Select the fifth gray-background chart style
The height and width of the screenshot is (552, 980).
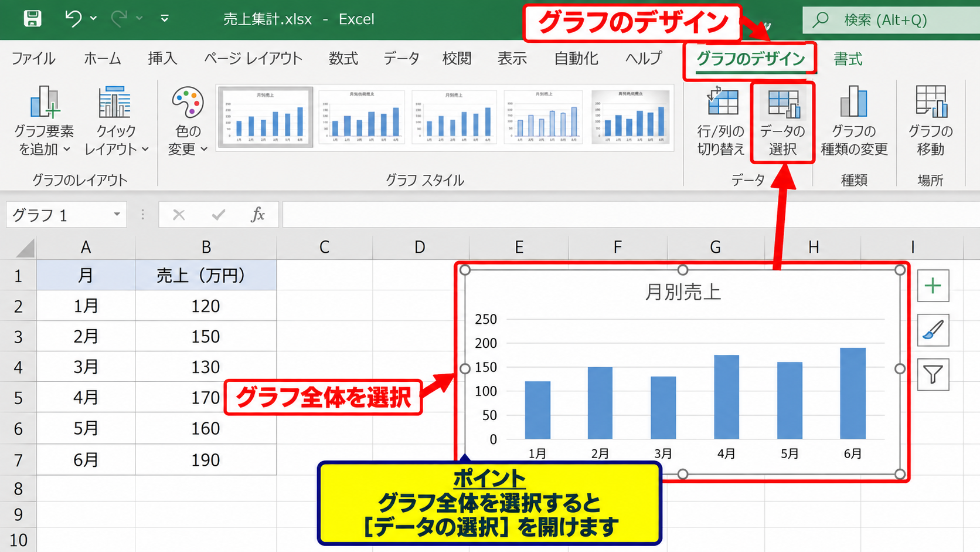pos(631,117)
